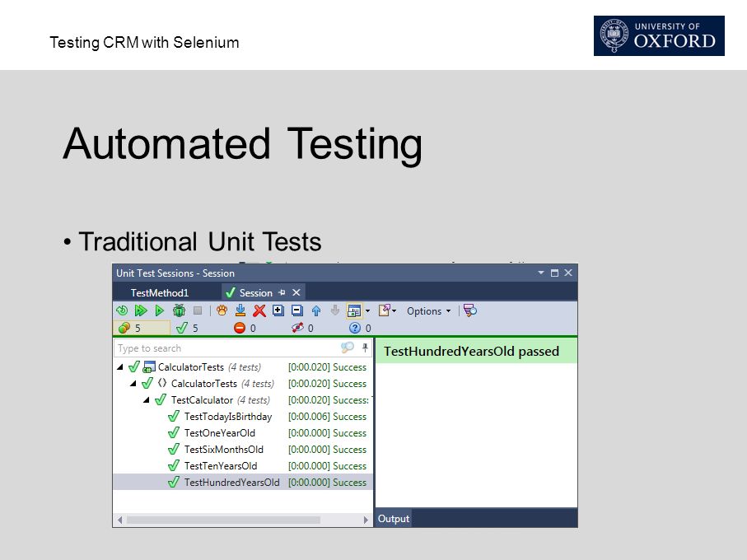Click the University of Oxford logo
The height and width of the screenshot is (560, 747).
(659, 35)
